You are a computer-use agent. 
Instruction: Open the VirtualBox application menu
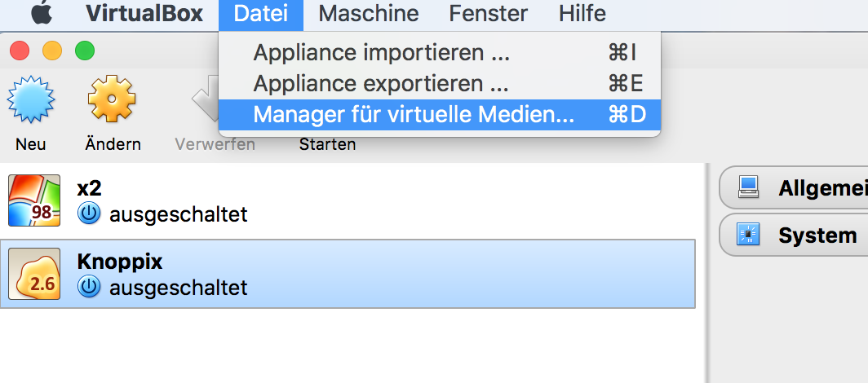pyautogui.click(x=144, y=14)
